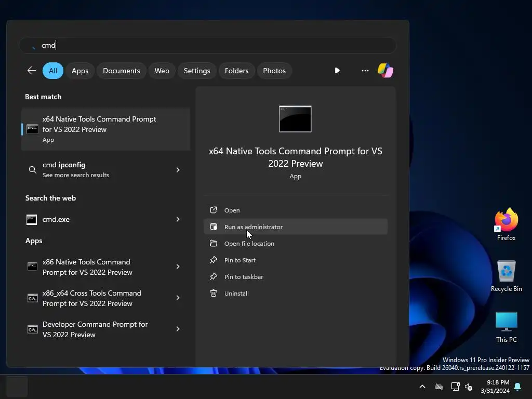532x399 pixels.
Task: Open Developer Command Prompt for VS 2022 Preview
Action: (x=105, y=329)
